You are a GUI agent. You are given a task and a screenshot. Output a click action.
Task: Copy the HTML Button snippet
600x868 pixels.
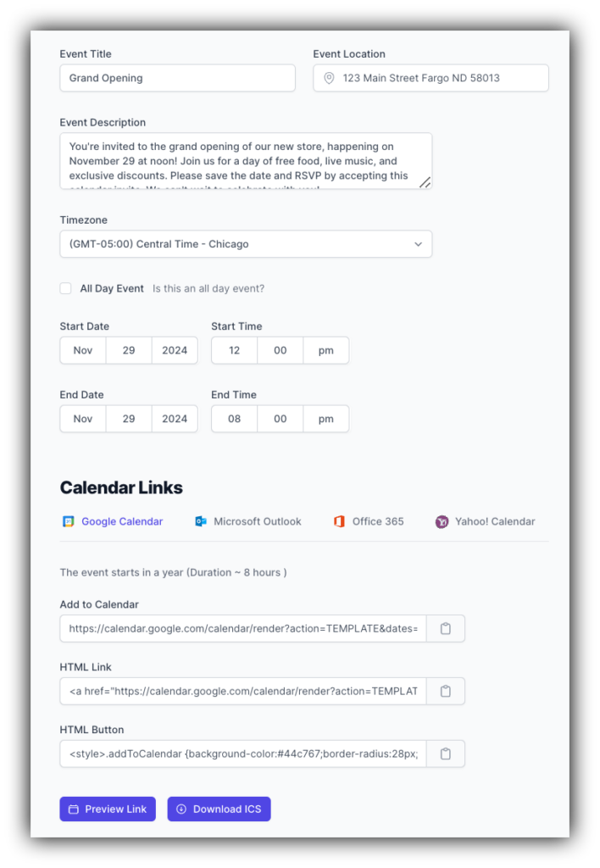pos(445,753)
